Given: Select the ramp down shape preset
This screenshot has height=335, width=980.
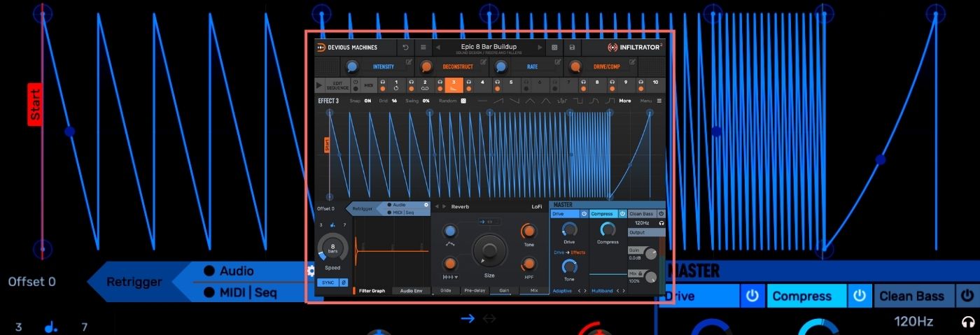Looking at the screenshot, I should tap(514, 101).
